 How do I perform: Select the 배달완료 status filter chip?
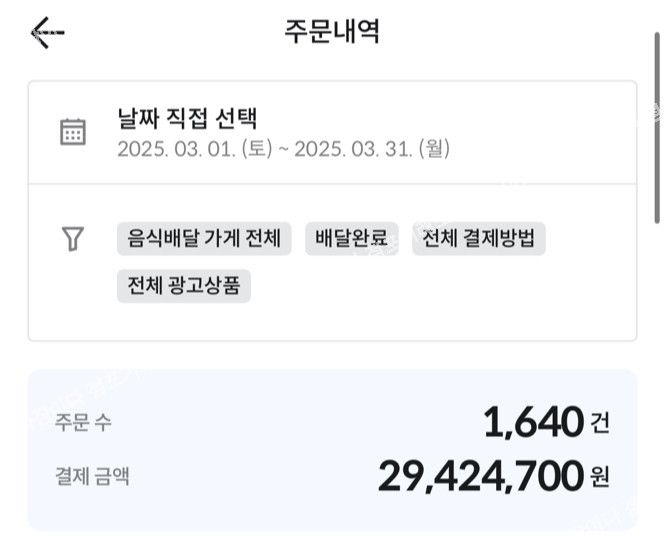point(352,238)
